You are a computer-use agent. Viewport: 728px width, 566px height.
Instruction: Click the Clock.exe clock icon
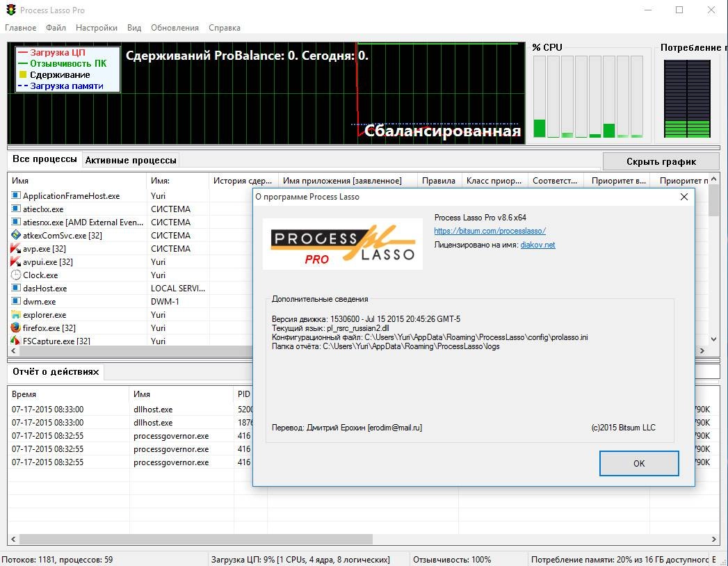coord(16,275)
